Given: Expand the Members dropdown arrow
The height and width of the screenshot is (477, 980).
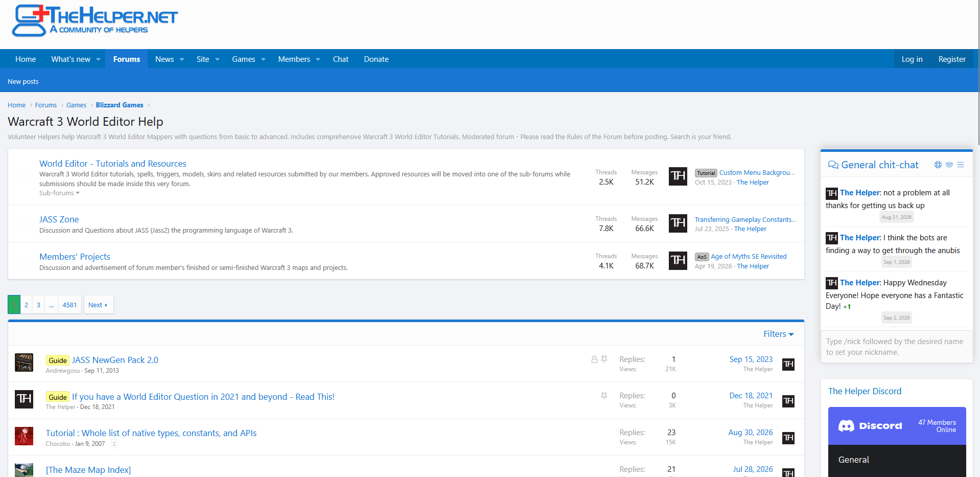Looking at the screenshot, I should [x=318, y=59].
